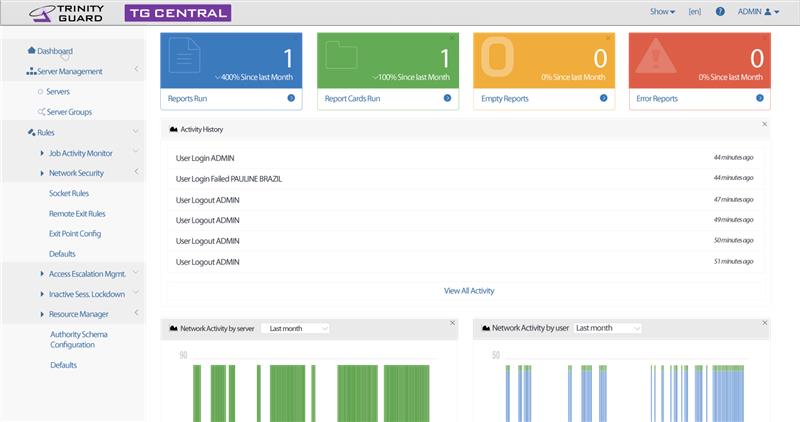Close the Network Activity by server panel
The image size is (800, 422).
click(452, 322)
